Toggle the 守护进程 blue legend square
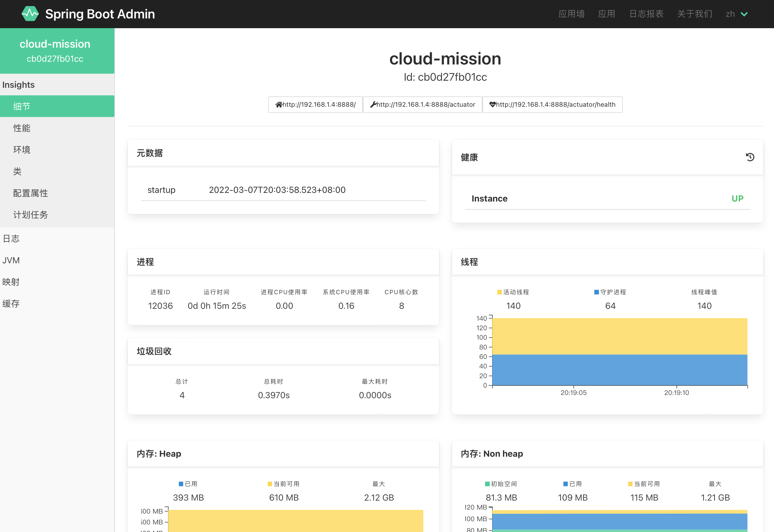The height and width of the screenshot is (532, 774). coord(596,292)
